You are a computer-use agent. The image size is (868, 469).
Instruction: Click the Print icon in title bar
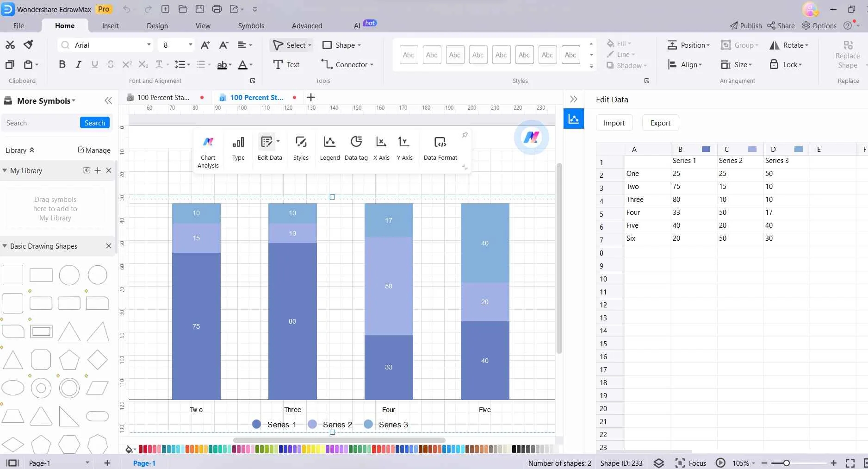click(217, 9)
